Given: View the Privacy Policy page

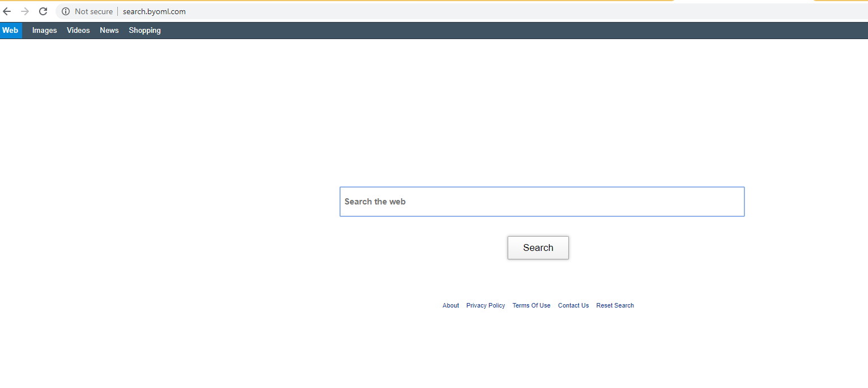Looking at the screenshot, I should [486, 305].
